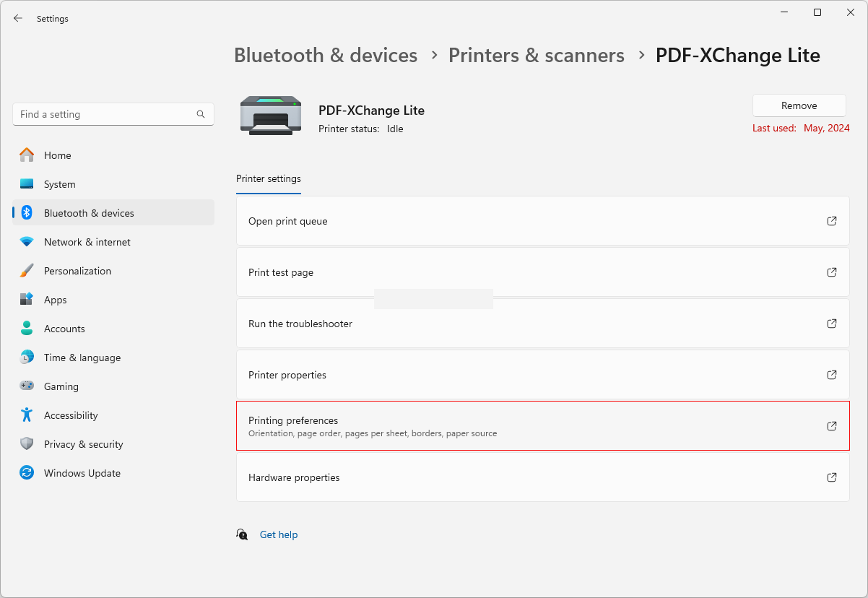Click the Network & internet Wi-Fi icon
Viewport: 868px width, 598px height.
point(27,242)
